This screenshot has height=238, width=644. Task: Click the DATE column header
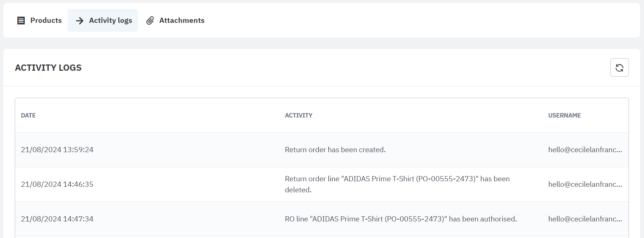tap(28, 115)
